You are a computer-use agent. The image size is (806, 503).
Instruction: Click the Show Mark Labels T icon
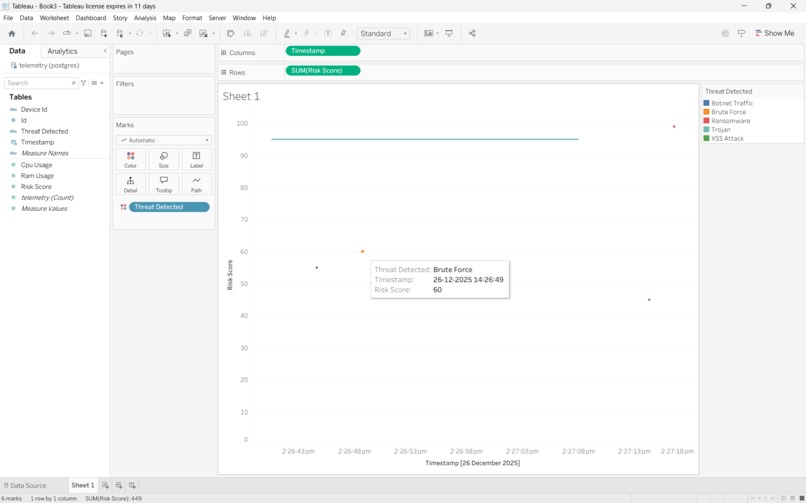click(x=328, y=33)
